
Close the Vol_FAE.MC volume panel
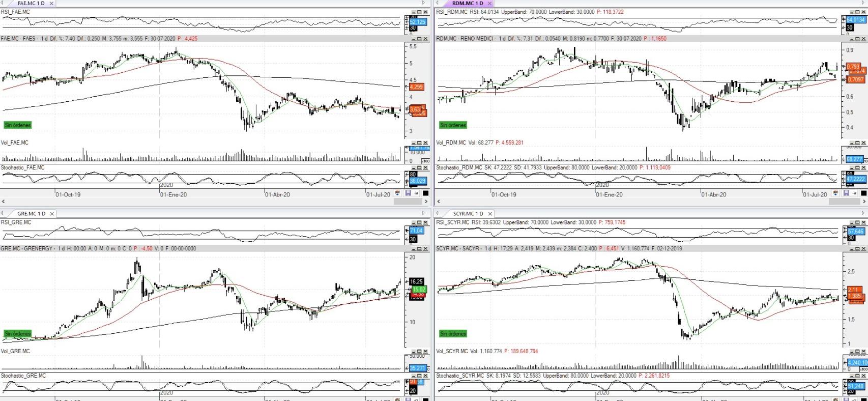pos(426,143)
